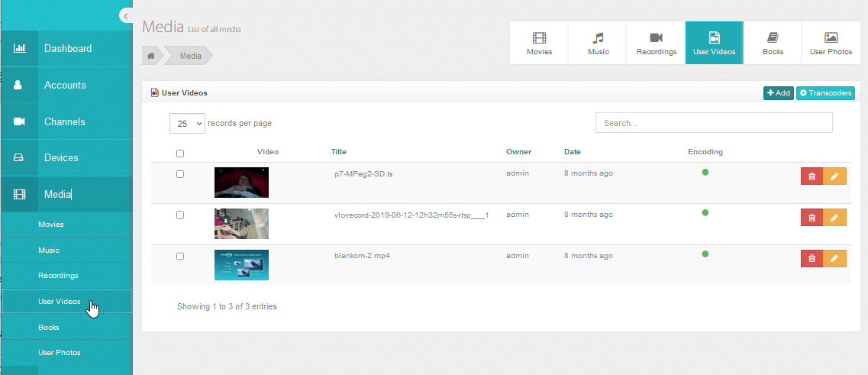Open the User Photos tab
Screen dimensions: 868x375
(x=831, y=44)
